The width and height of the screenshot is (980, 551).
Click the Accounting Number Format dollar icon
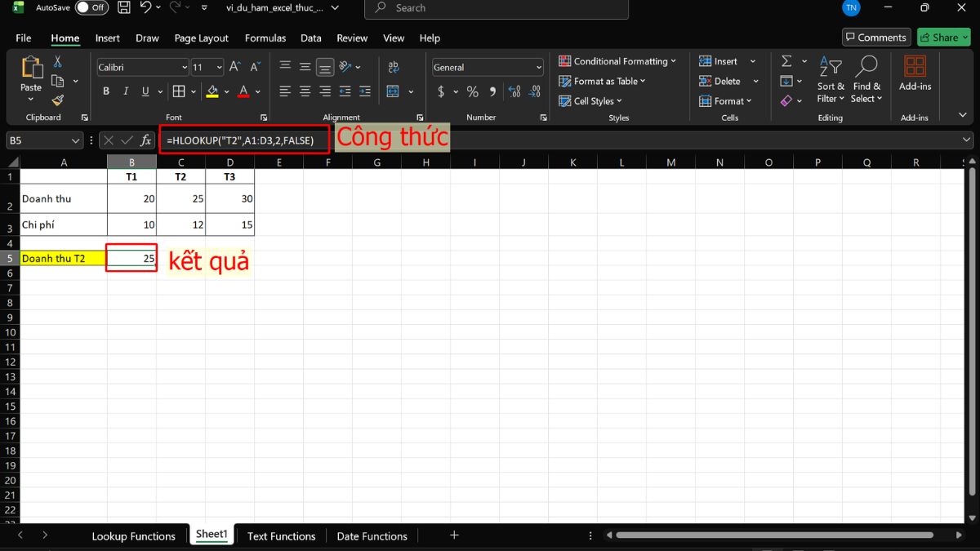pyautogui.click(x=441, y=91)
